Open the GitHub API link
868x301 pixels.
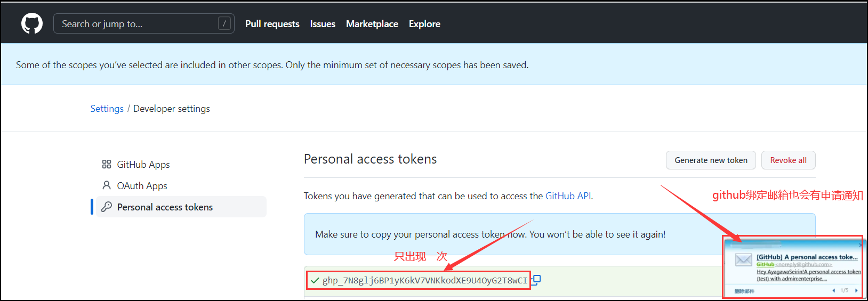[568, 196]
